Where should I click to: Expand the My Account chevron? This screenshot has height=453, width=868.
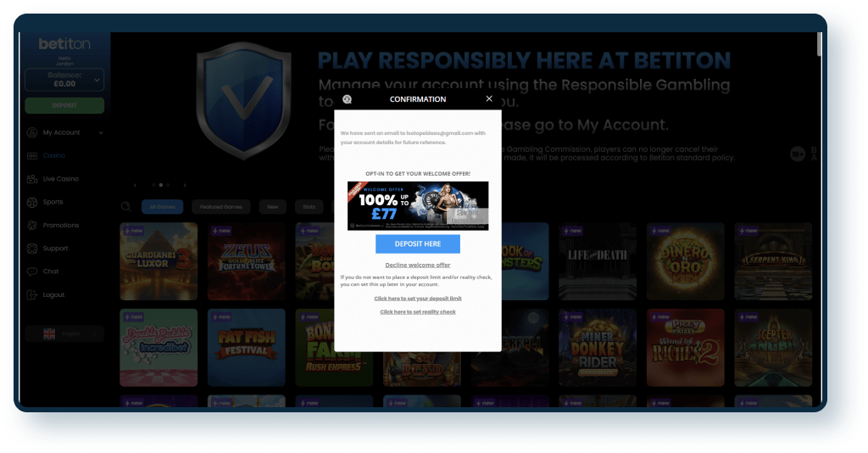[101, 132]
